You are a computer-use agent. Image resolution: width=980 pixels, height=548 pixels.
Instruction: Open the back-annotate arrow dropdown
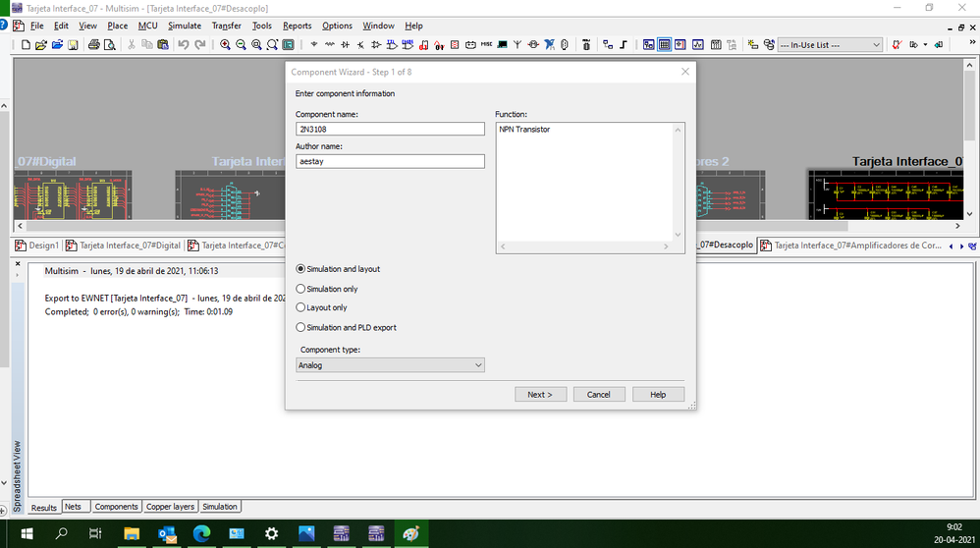pyautogui.click(x=926, y=44)
